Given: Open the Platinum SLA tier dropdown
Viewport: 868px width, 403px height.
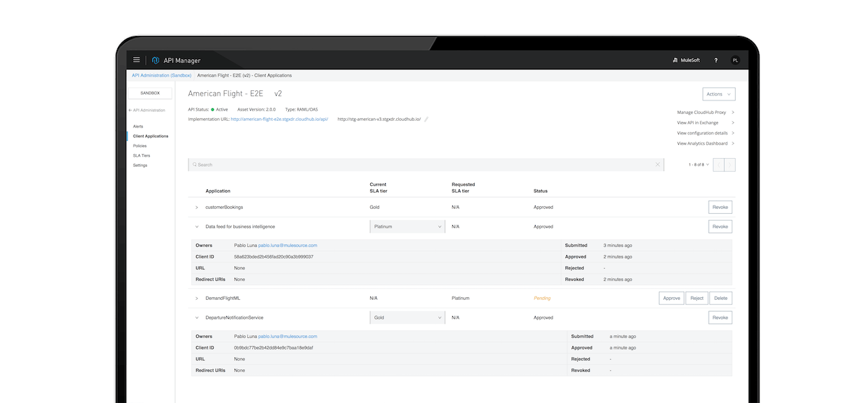Looking at the screenshot, I should tap(408, 227).
